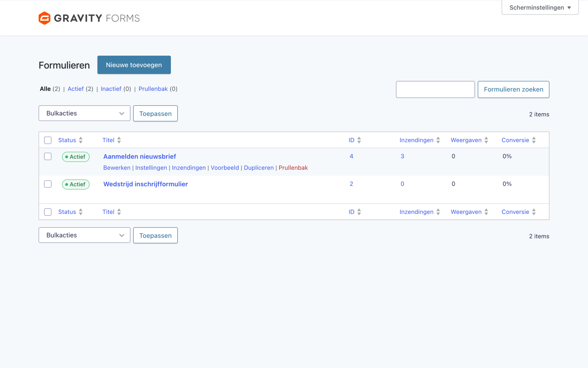Click the 3 entries count for Aanmelden nieuwsbrief
The image size is (588, 368).
click(x=402, y=156)
